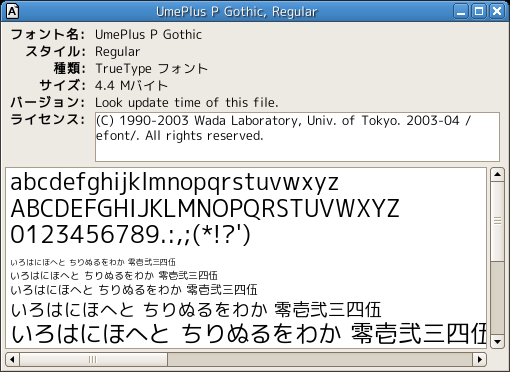Minimize the UmePlus P Gothic window
Image resolution: width=510 pixels, height=372 pixels.
pyautogui.click(x=461, y=11)
